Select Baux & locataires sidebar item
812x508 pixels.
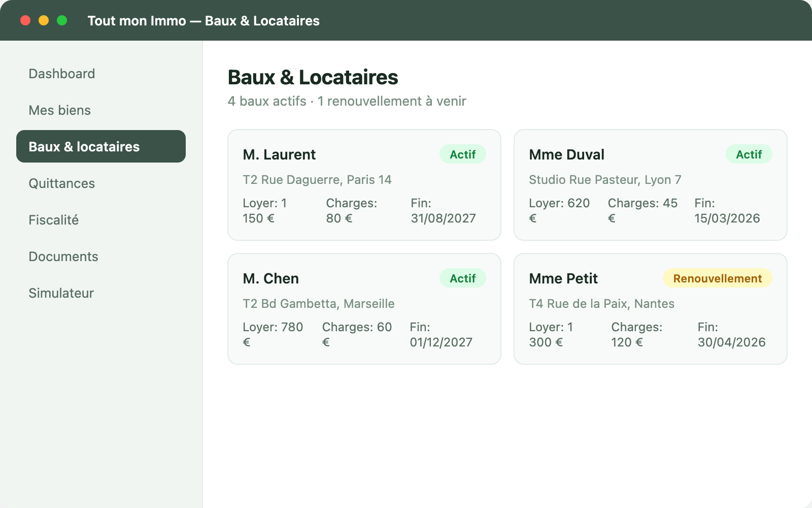click(101, 146)
